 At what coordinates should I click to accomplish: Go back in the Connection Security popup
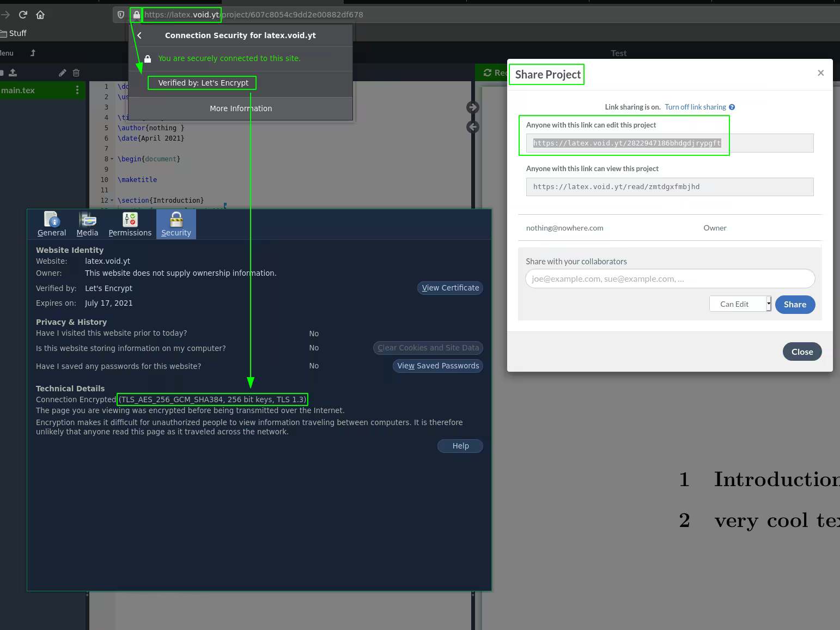[140, 35]
